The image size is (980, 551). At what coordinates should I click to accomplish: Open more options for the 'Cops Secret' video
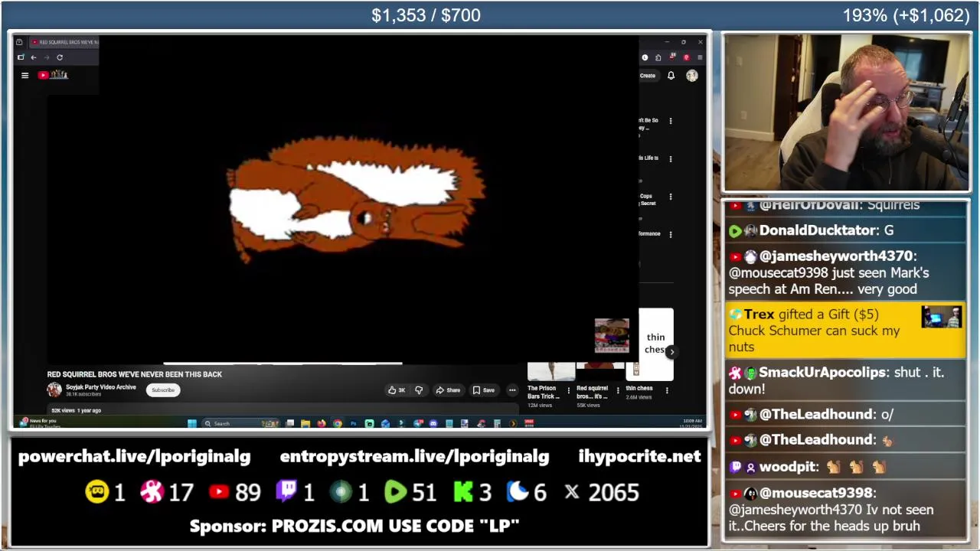(x=671, y=197)
